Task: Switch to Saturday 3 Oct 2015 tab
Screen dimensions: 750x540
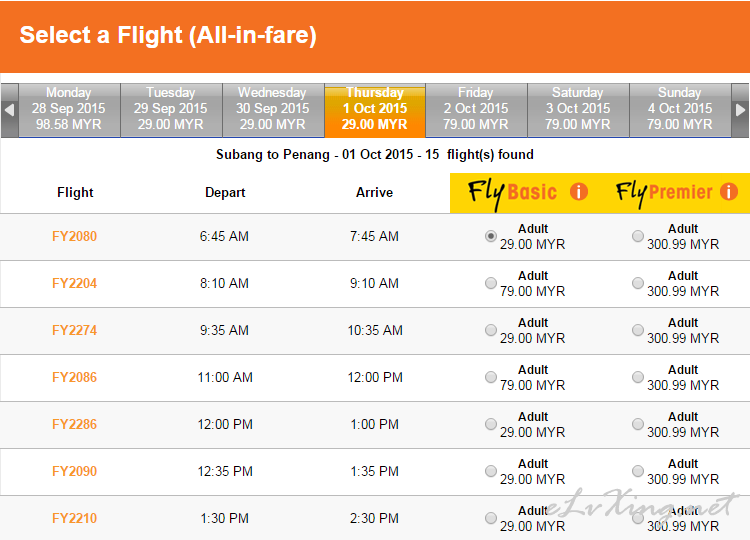Action: point(578,110)
